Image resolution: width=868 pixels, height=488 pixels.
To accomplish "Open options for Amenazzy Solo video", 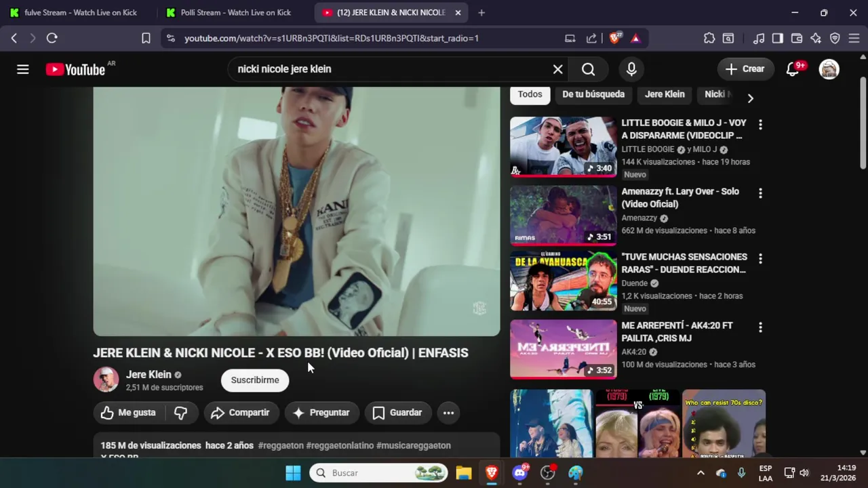I will click(x=760, y=193).
